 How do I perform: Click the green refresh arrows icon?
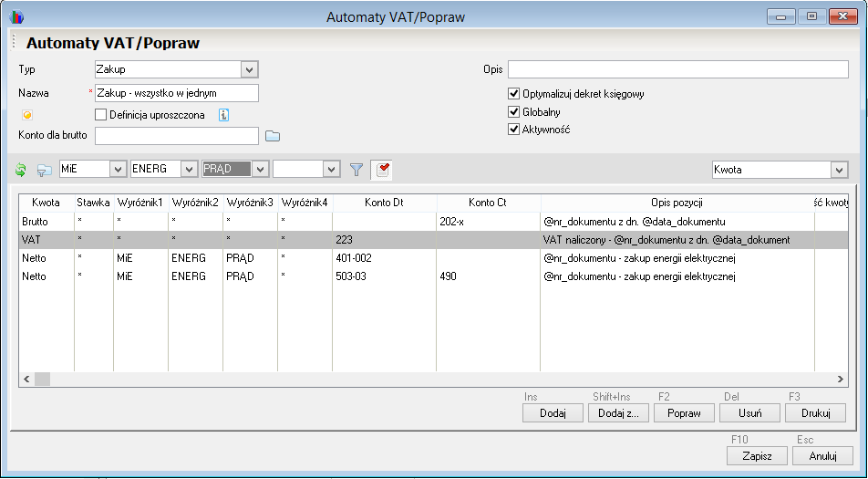(x=20, y=170)
